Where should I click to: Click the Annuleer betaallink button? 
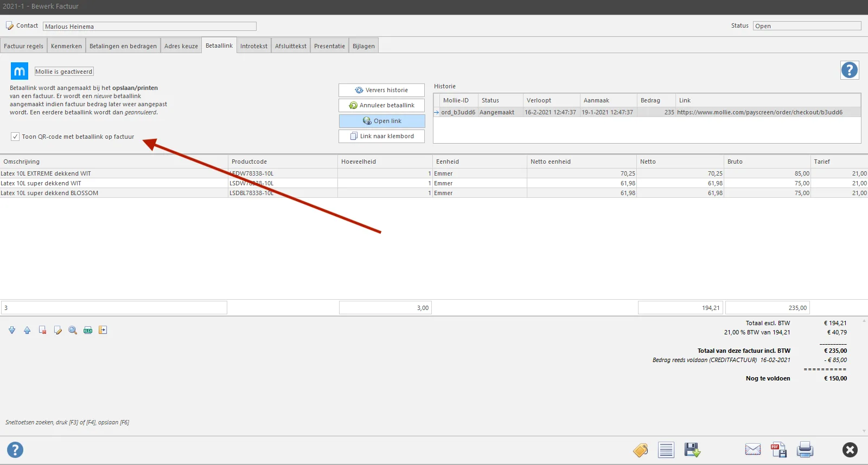[x=381, y=105]
